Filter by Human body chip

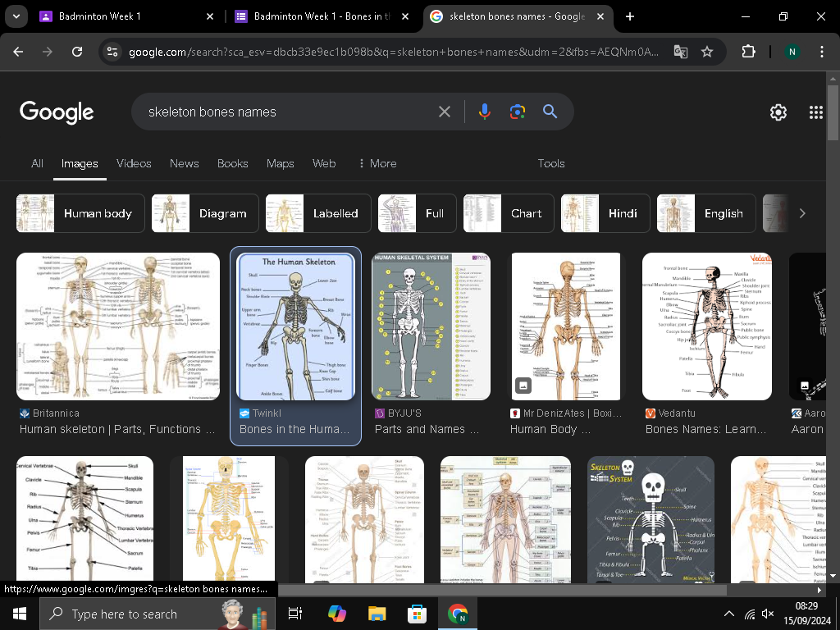pyautogui.click(x=80, y=213)
